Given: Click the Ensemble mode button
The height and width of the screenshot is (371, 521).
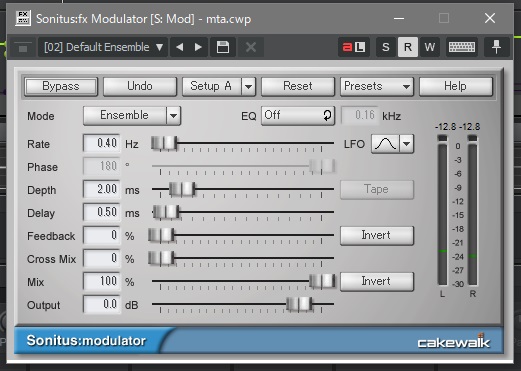Looking at the screenshot, I should coord(124,115).
